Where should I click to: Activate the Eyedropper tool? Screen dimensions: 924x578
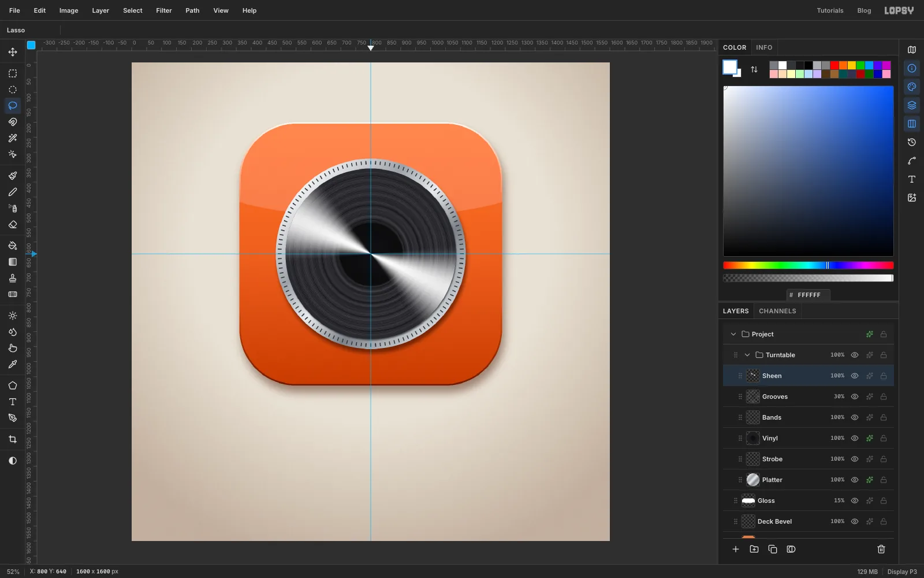12,364
